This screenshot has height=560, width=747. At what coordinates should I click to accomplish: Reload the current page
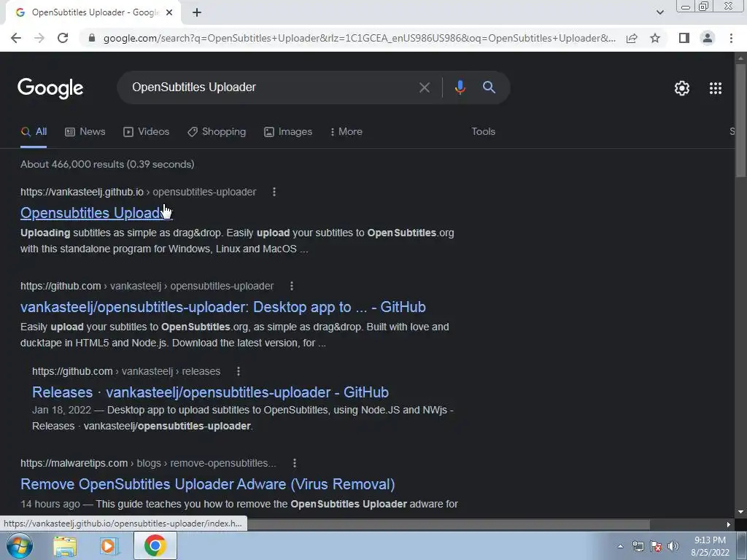pos(63,38)
